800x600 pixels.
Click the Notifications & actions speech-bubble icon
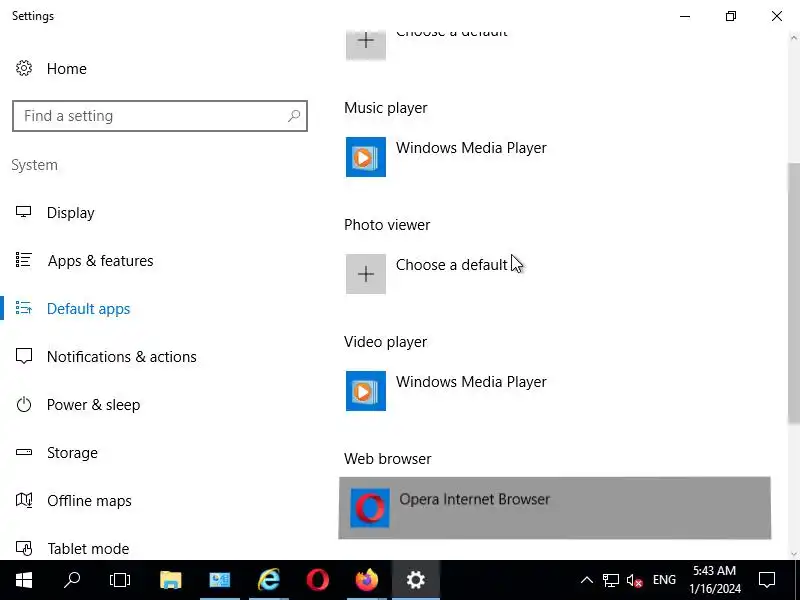[23, 356]
